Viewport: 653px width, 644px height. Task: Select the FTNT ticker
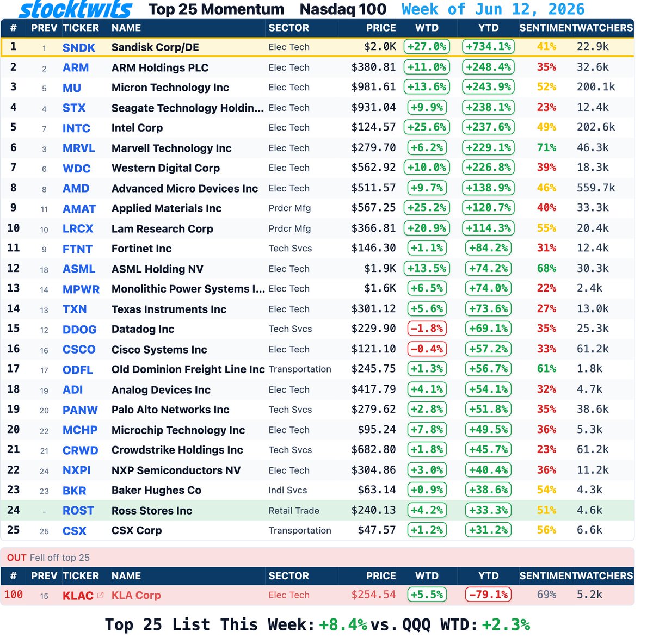(77, 249)
